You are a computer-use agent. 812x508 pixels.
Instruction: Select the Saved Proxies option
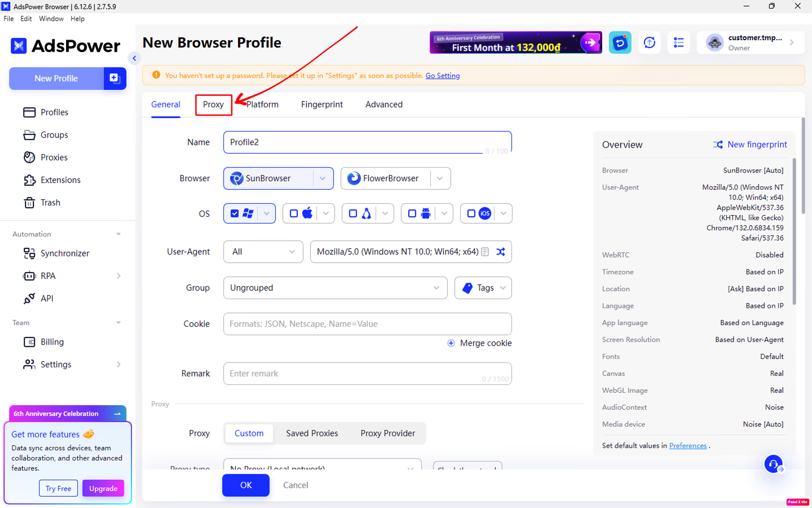point(312,433)
